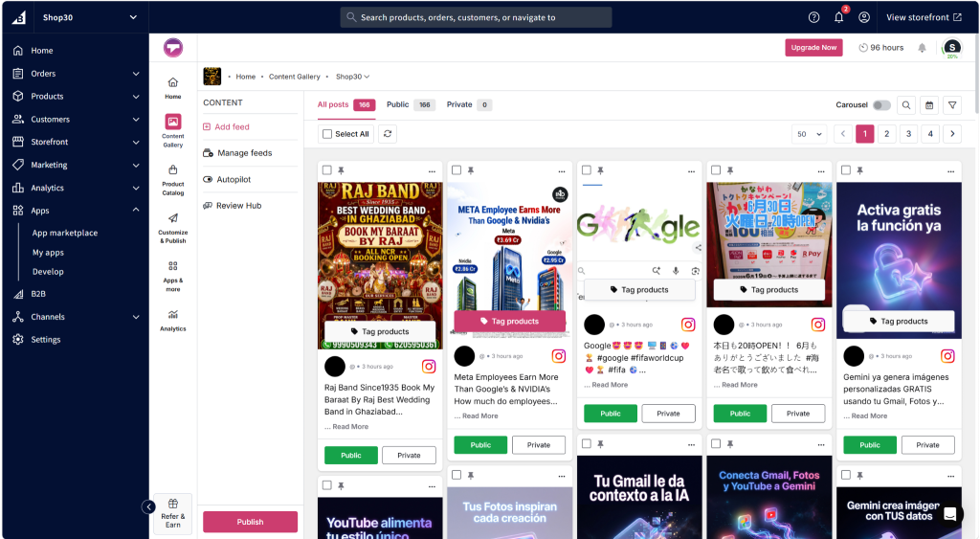Click the Upgrade Now button
This screenshot has height=539, width=980.
[813, 48]
